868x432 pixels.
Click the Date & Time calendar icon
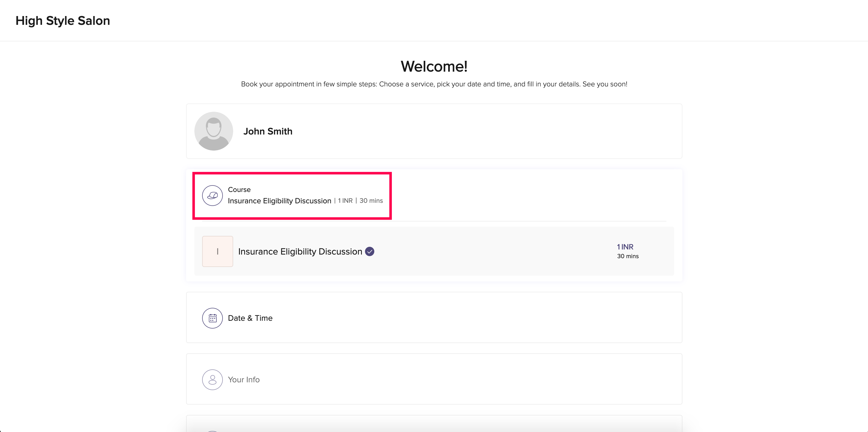(212, 318)
